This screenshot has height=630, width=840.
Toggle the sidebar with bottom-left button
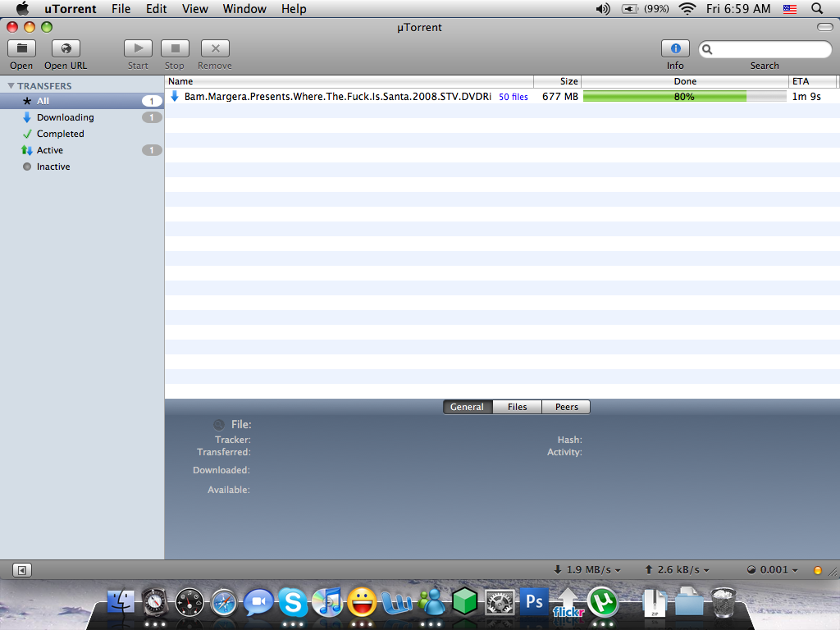point(22,571)
